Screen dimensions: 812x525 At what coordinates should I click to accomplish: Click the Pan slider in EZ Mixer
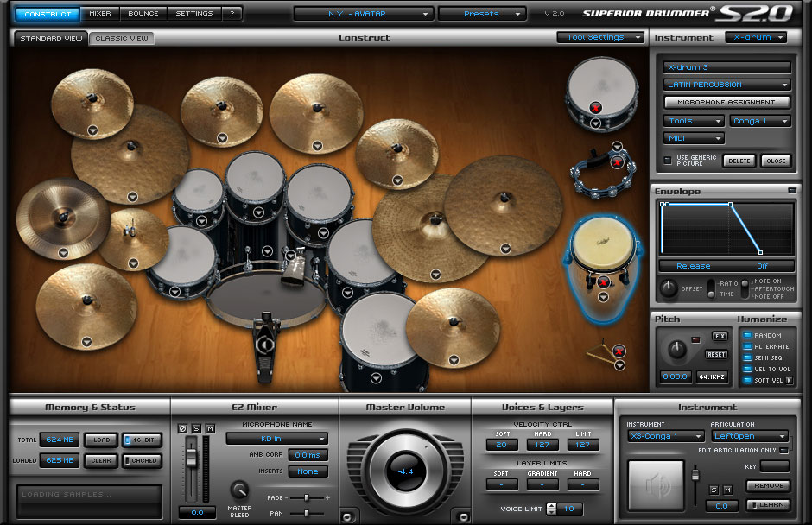point(306,513)
